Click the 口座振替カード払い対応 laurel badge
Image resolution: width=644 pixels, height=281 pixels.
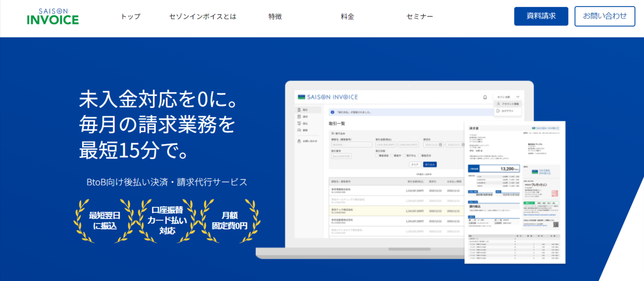click(167, 221)
